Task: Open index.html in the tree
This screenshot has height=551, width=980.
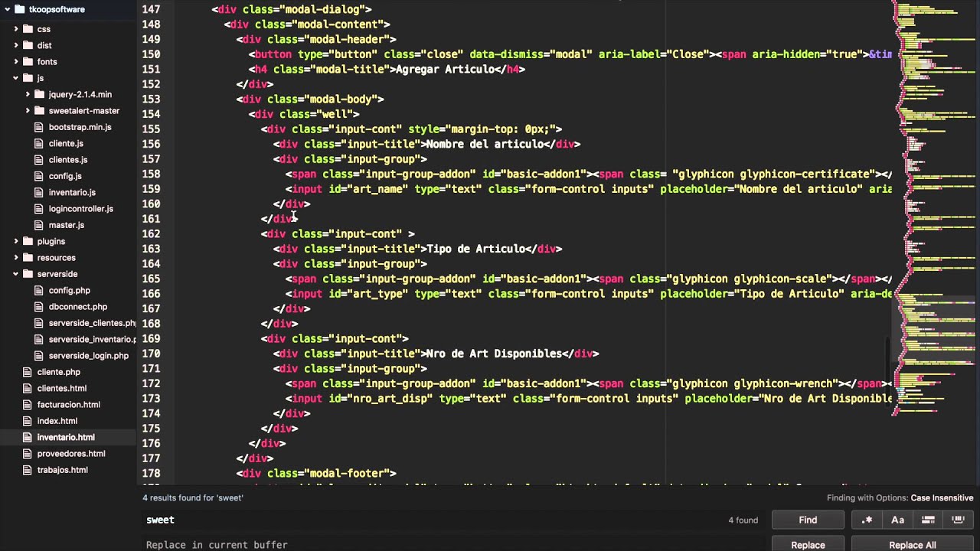Action: pos(57,421)
